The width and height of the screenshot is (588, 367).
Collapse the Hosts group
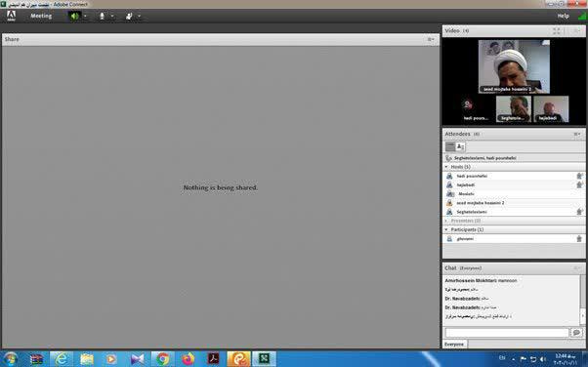446,167
